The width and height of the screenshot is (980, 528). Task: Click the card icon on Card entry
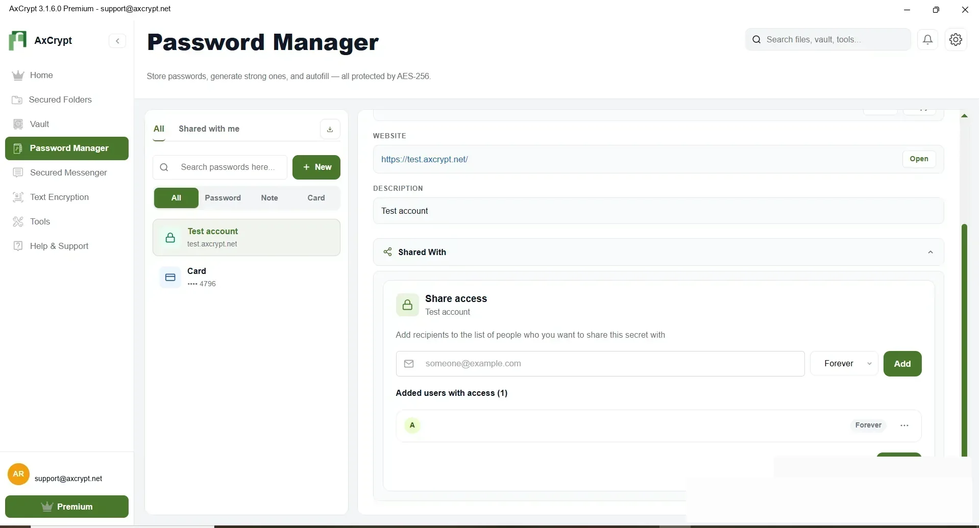point(170,278)
